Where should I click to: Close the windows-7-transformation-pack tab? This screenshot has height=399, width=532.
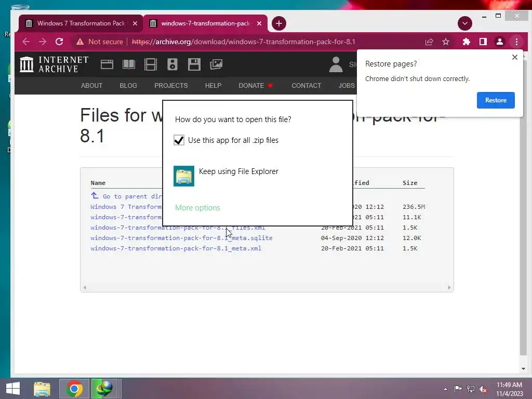pyautogui.click(x=259, y=23)
